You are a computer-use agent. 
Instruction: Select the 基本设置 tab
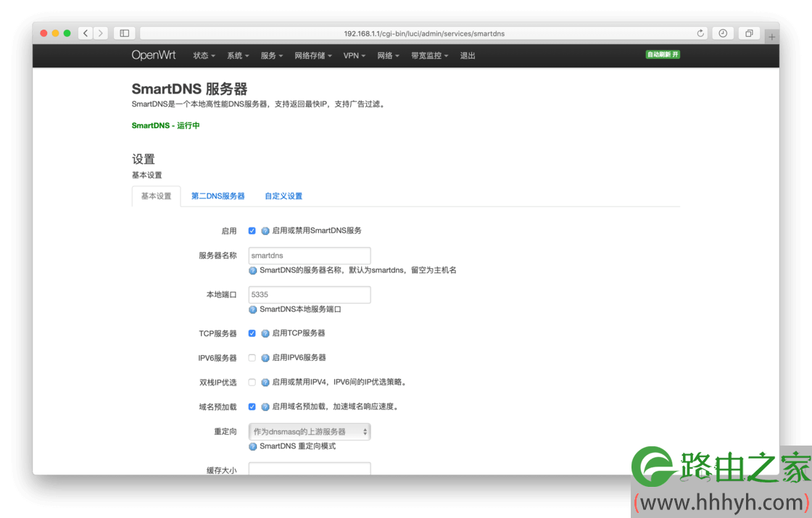click(x=157, y=196)
